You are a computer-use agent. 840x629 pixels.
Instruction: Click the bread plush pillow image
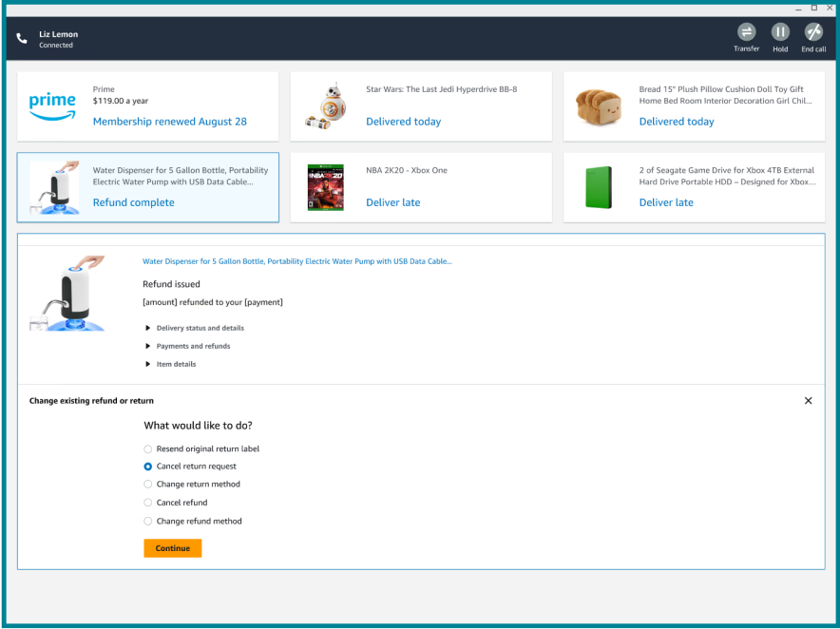coord(599,106)
